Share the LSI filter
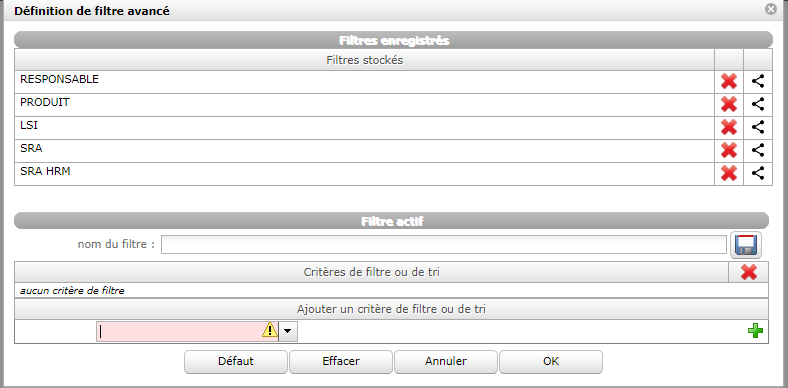 click(758, 128)
